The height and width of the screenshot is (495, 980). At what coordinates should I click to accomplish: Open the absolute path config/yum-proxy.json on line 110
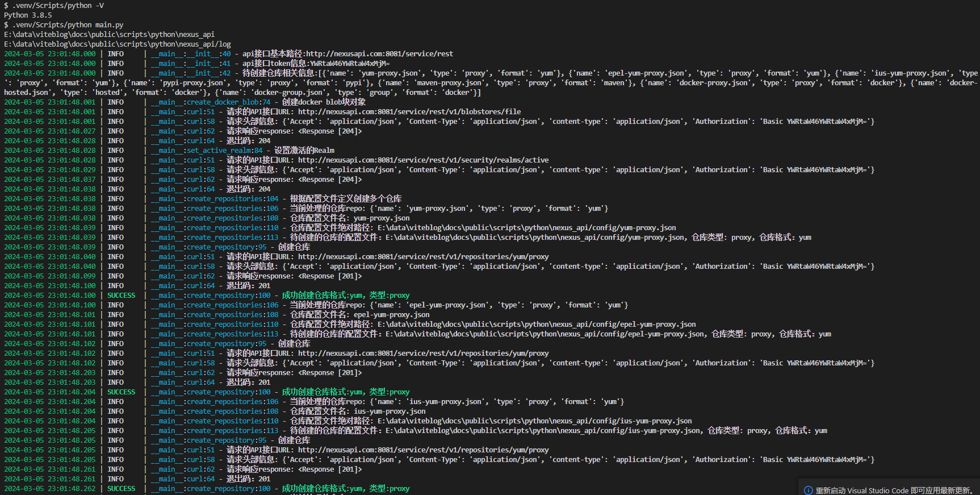pyautogui.click(x=527, y=228)
